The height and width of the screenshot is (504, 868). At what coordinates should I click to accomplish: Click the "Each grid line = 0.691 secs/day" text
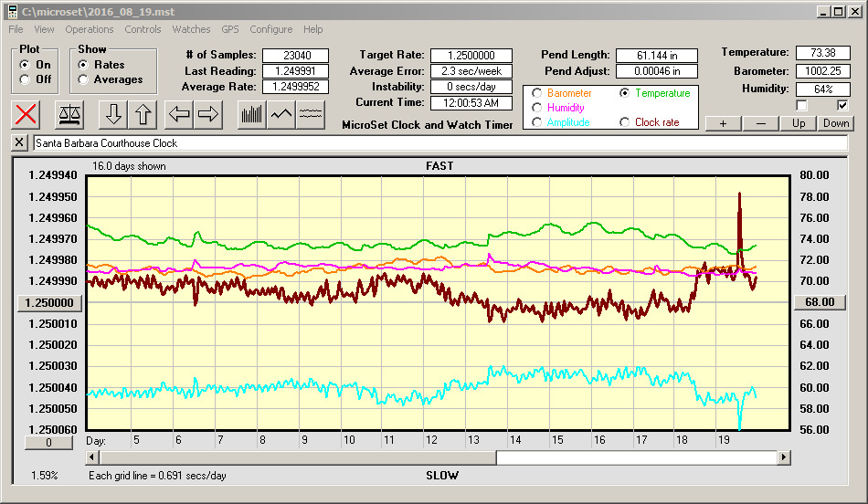(x=157, y=475)
